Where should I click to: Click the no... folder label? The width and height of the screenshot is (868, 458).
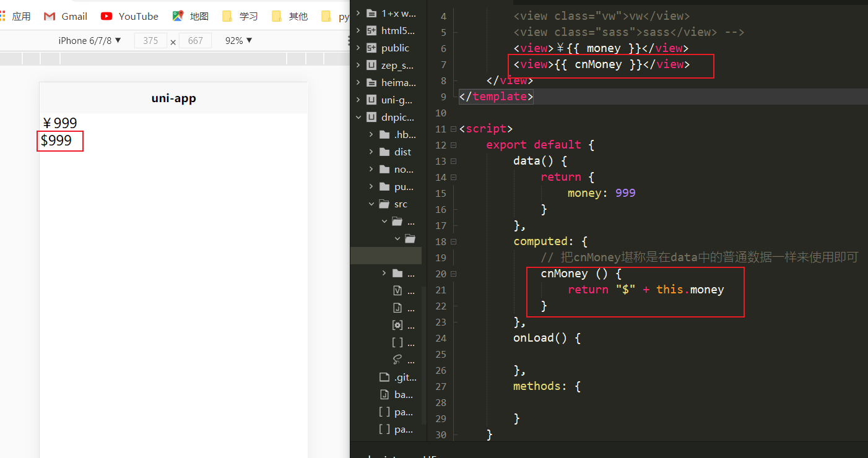404,169
